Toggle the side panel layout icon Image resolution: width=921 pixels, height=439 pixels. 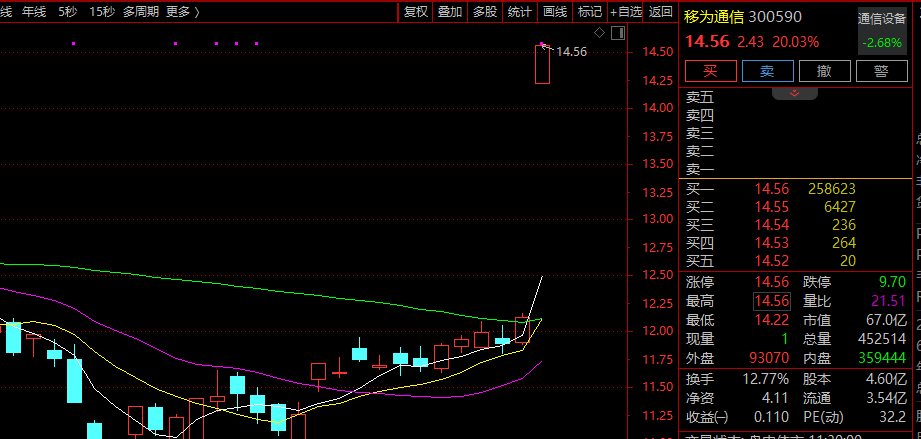click(x=617, y=33)
